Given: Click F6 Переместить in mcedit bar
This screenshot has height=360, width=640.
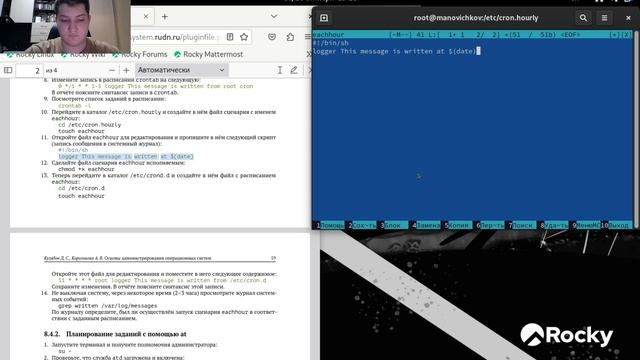Looking at the screenshot, I should pos(490,225).
